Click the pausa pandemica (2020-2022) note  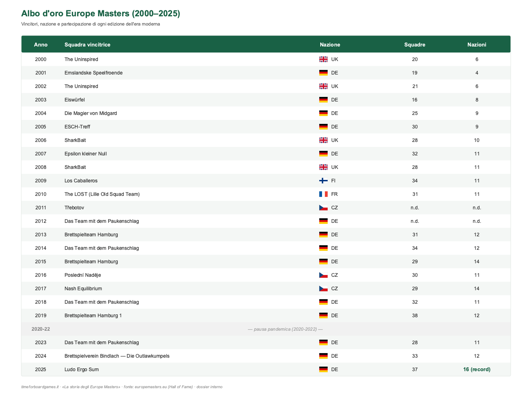(285, 329)
